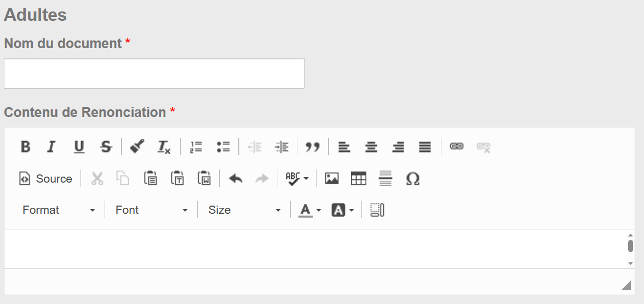Viewport: 644px width, 304px height.
Task: Undo the last edit
Action: point(235,179)
